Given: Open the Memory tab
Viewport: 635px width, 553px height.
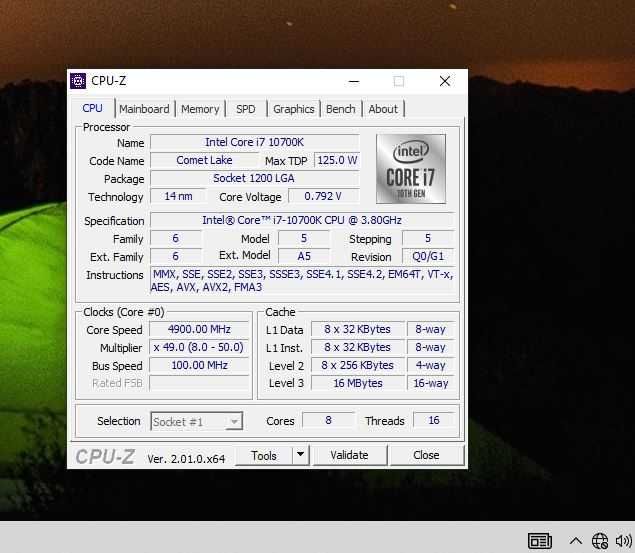Looking at the screenshot, I should (200, 109).
